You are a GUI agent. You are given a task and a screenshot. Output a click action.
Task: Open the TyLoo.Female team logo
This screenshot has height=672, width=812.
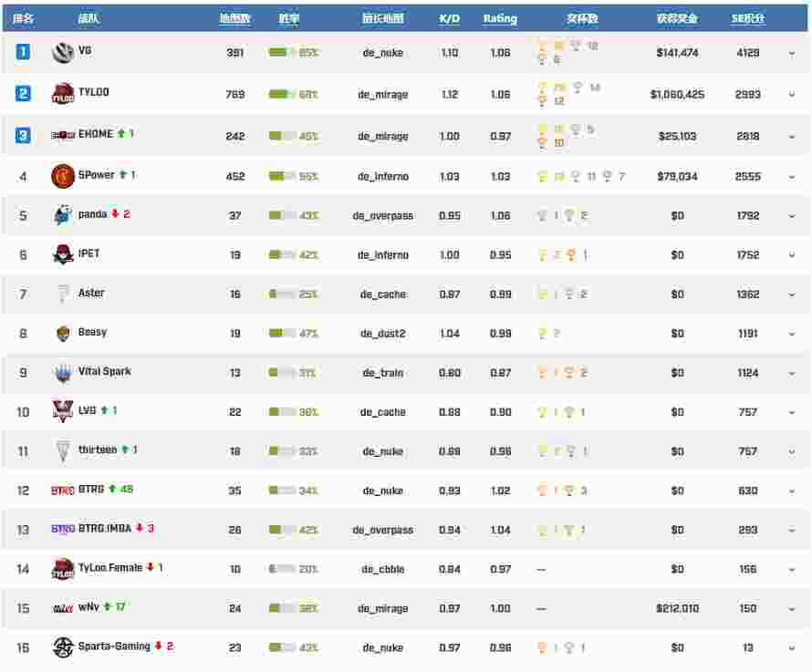click(x=63, y=568)
